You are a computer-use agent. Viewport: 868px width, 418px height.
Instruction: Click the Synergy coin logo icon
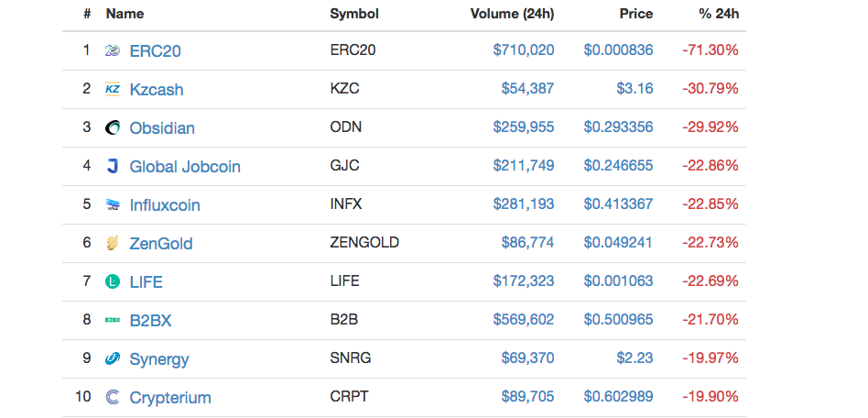113,358
